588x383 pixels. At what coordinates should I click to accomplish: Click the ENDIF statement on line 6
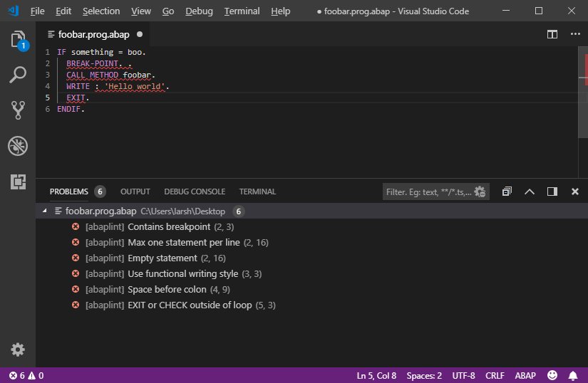point(69,109)
